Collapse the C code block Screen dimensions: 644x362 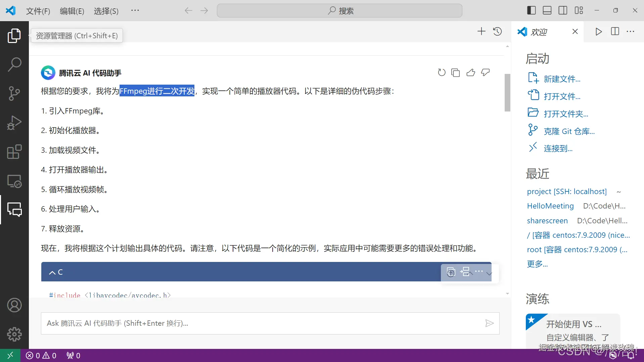pos(52,272)
